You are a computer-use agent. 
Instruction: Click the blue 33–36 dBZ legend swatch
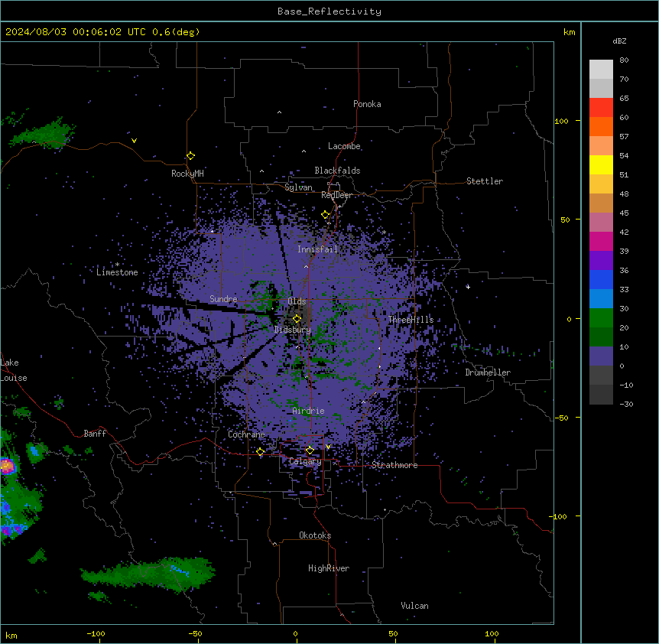click(601, 279)
